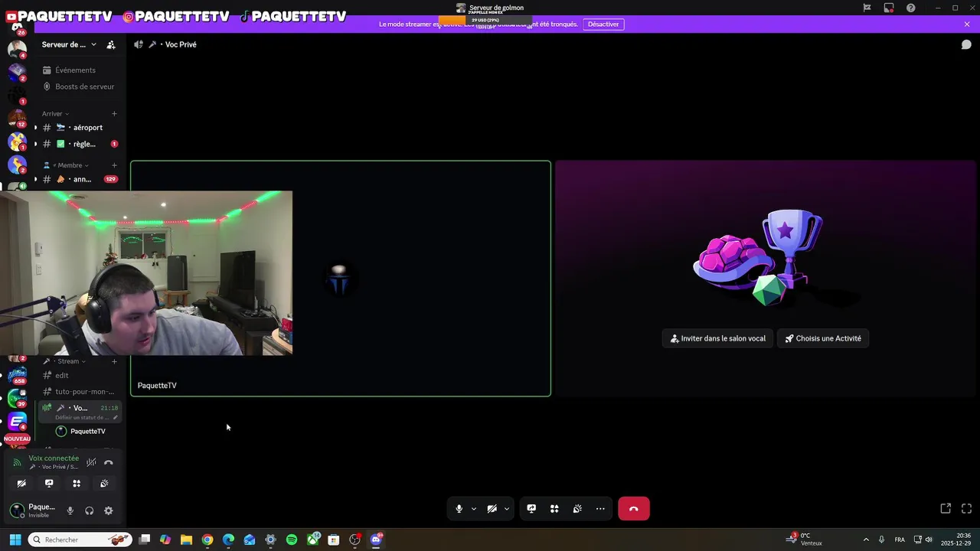Launch activities from the call control bar

tap(554, 509)
